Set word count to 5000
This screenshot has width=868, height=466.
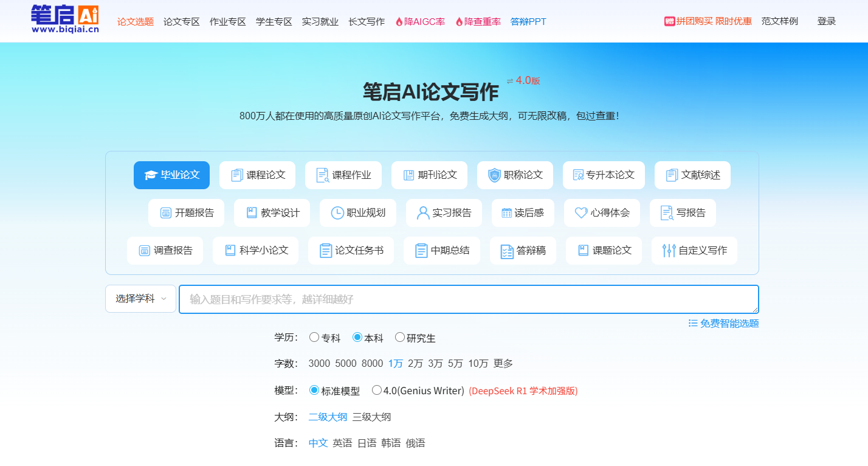(x=346, y=364)
